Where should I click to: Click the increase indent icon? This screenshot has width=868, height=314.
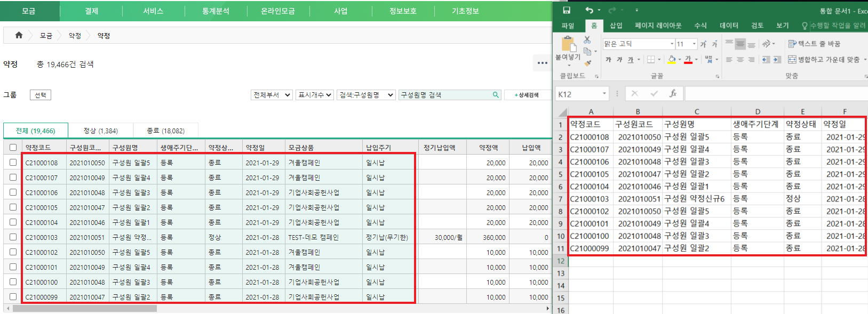pyautogui.click(x=777, y=60)
